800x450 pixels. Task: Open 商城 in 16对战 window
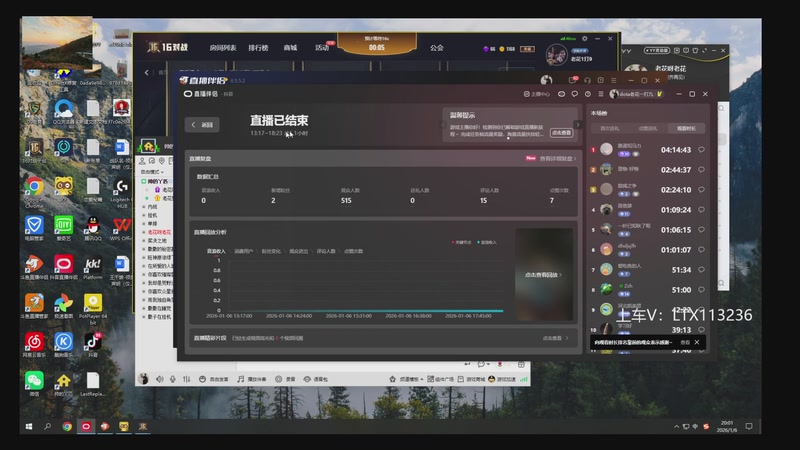tap(290, 48)
